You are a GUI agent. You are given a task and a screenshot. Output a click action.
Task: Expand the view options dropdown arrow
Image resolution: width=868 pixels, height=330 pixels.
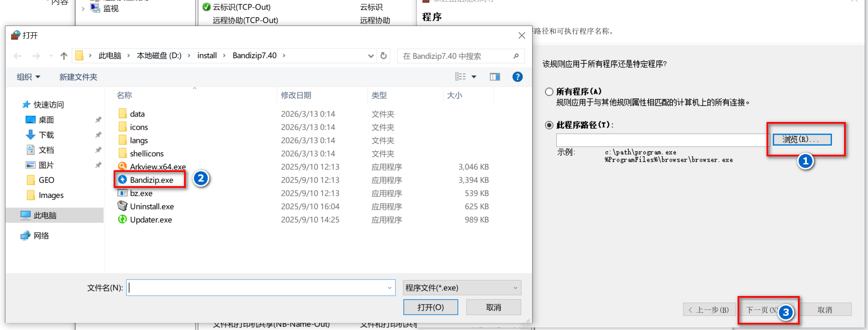coord(474,77)
